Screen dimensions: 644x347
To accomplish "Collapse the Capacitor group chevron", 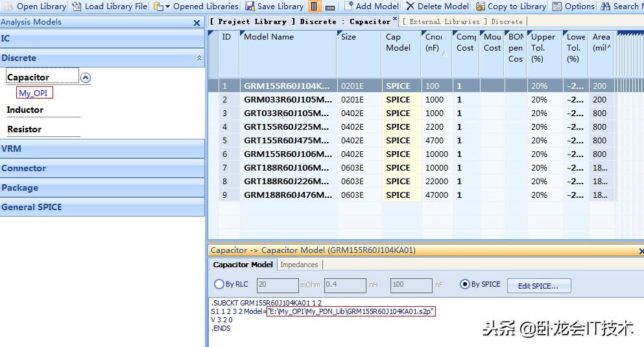I will [x=86, y=78].
